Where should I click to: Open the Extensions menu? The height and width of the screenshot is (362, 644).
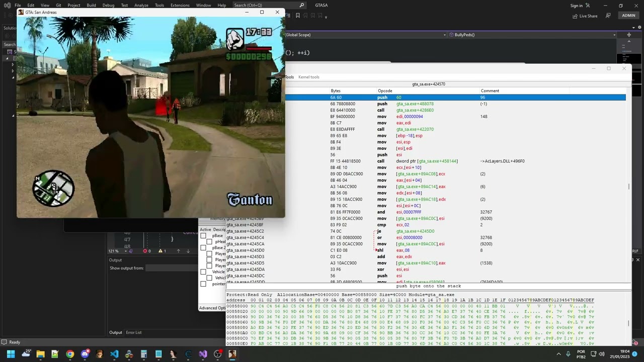(x=180, y=5)
